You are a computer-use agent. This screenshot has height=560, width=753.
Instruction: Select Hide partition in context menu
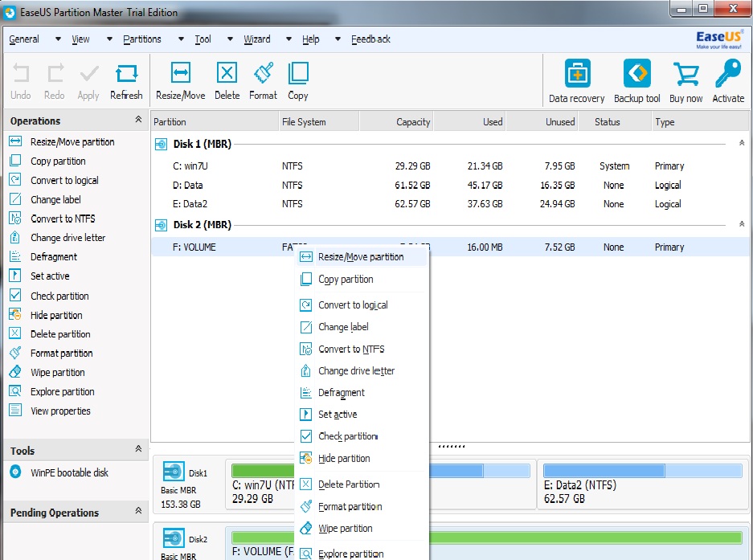pyautogui.click(x=344, y=458)
